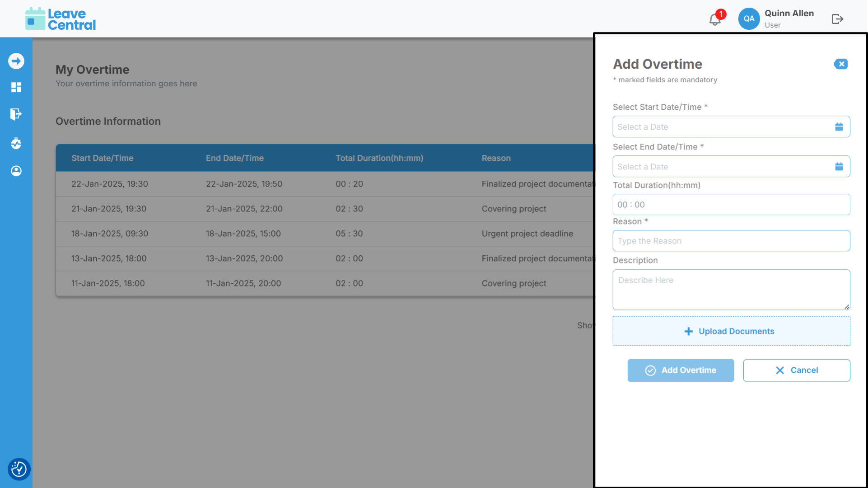Open overtime stopwatch icon in sidebar
The height and width of the screenshot is (488, 868).
[x=16, y=144]
